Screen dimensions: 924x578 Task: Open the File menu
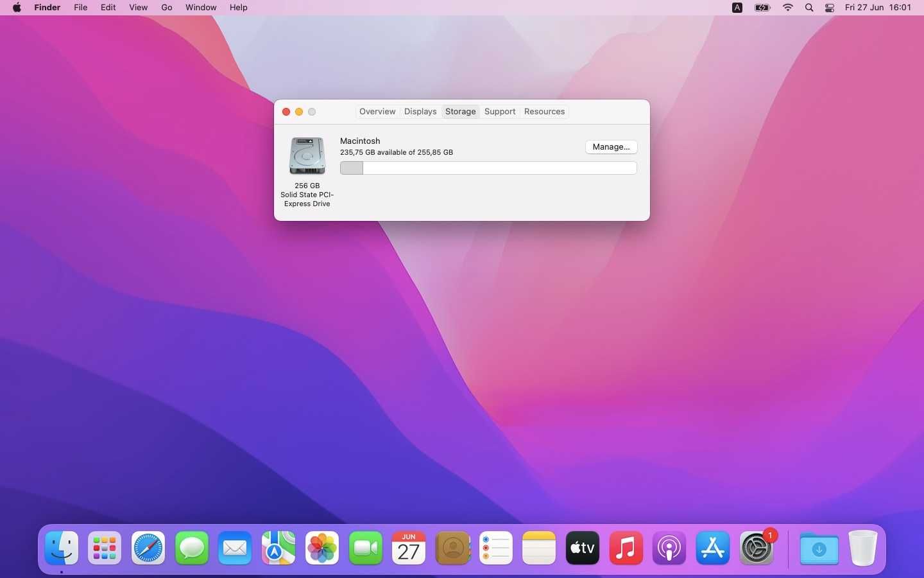coord(81,8)
